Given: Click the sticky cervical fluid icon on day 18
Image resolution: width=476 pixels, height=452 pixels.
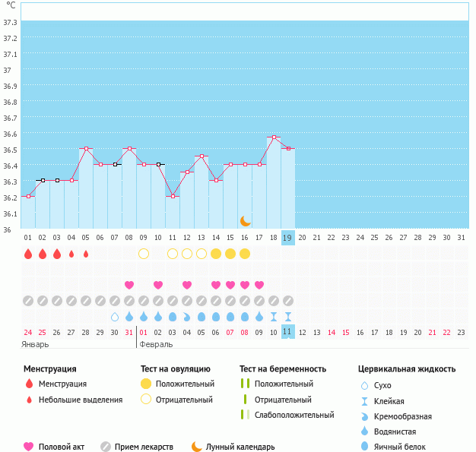Looking at the screenshot, I should click(x=274, y=317).
